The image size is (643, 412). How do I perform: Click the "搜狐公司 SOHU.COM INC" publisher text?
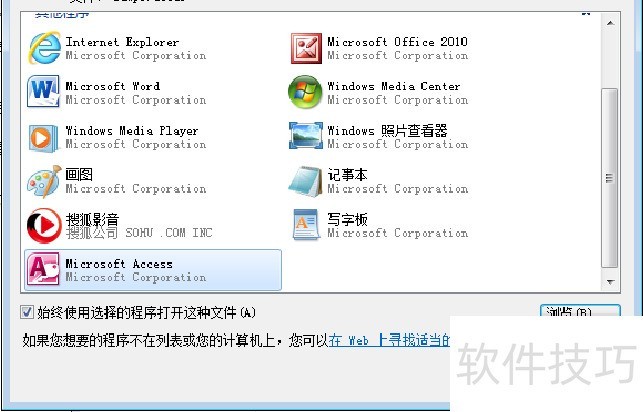pyautogui.click(x=139, y=233)
